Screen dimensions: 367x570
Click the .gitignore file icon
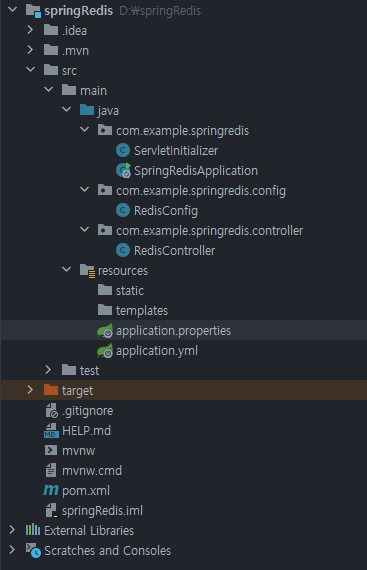(51, 410)
